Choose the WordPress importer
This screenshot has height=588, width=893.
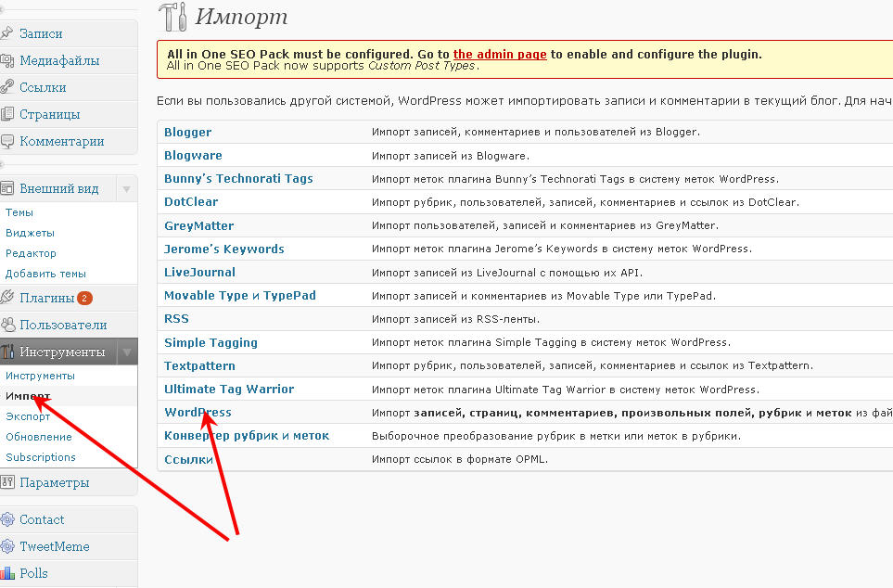click(198, 413)
